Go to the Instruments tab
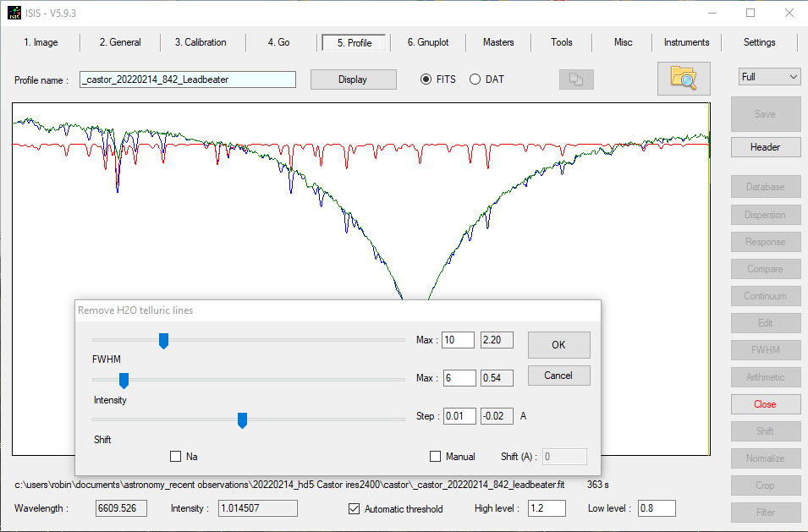 [686, 42]
